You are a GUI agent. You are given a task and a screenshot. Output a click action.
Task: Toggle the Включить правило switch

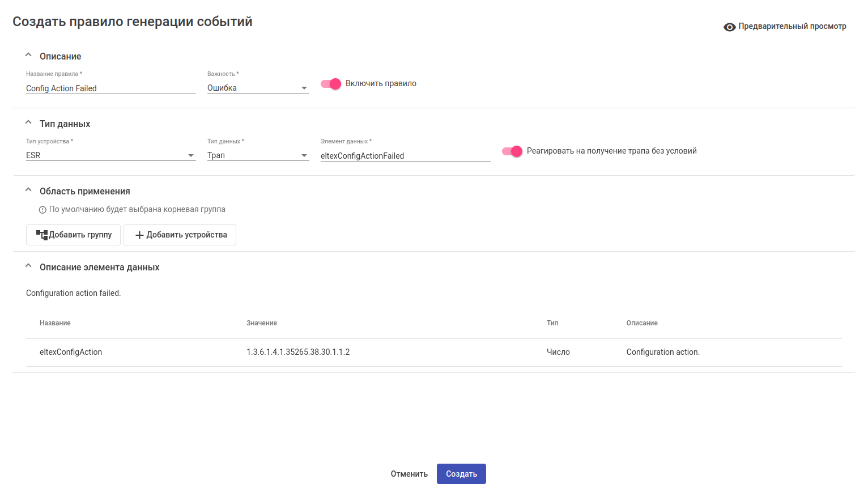coord(331,84)
